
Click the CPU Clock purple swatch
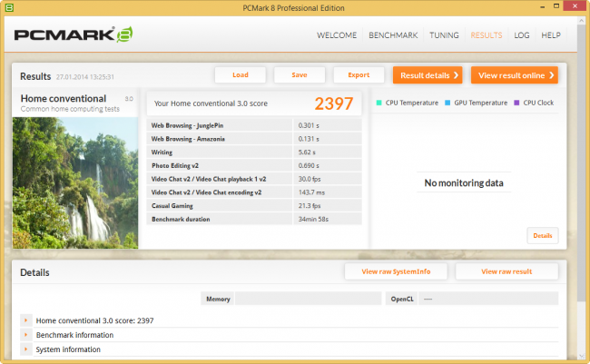coord(516,103)
